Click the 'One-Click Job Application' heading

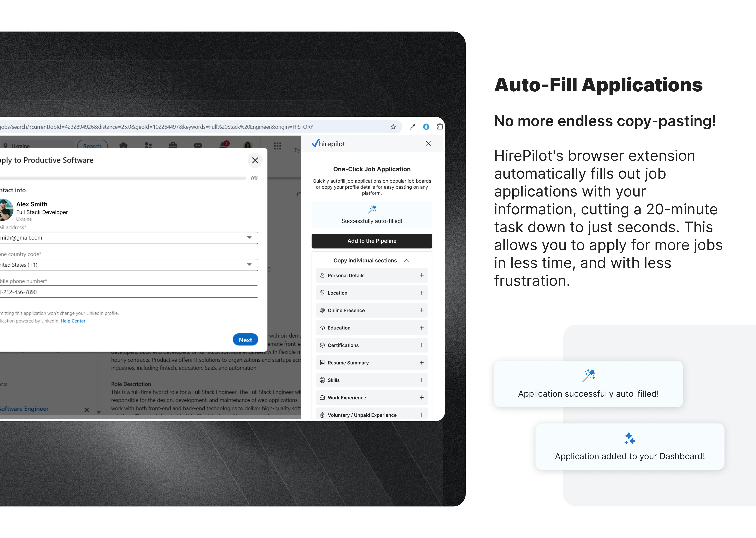[372, 169]
